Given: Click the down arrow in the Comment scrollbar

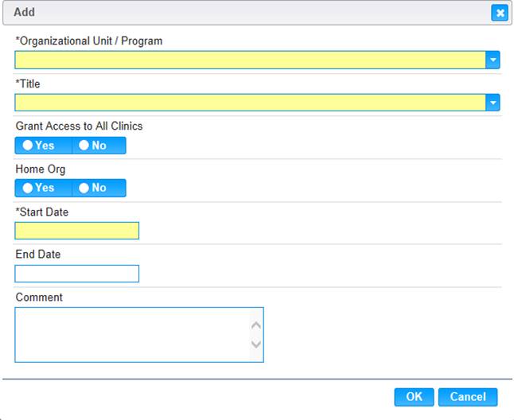Looking at the screenshot, I should coord(256,344).
